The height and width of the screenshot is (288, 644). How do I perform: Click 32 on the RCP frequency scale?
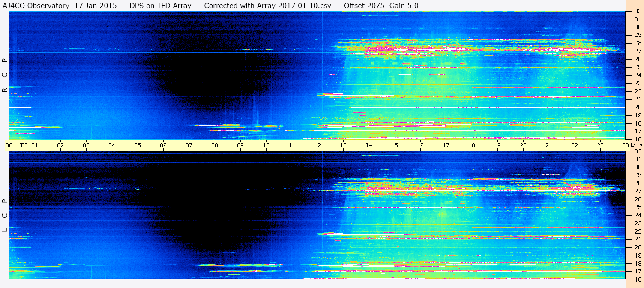point(638,12)
